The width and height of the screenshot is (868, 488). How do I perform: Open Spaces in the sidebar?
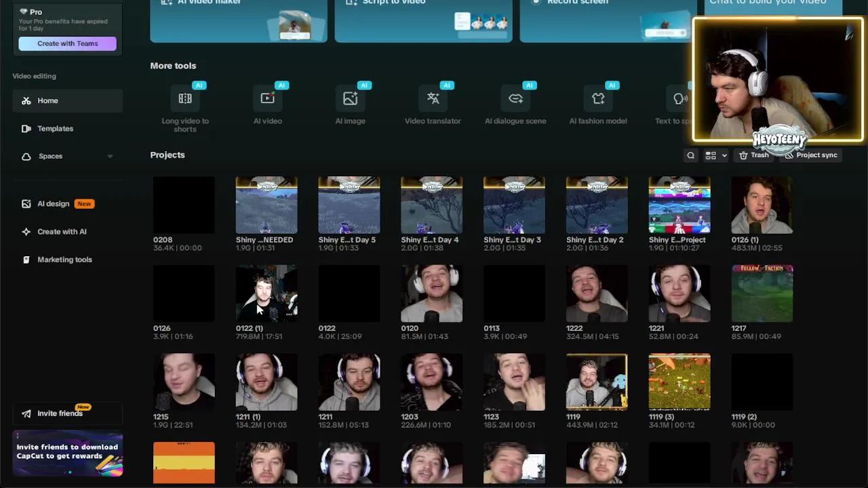67,156
